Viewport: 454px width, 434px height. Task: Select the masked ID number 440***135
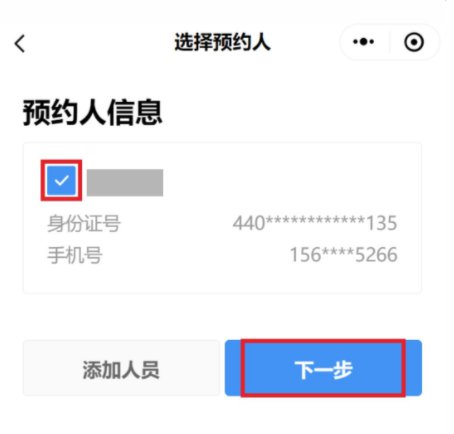[x=315, y=223]
